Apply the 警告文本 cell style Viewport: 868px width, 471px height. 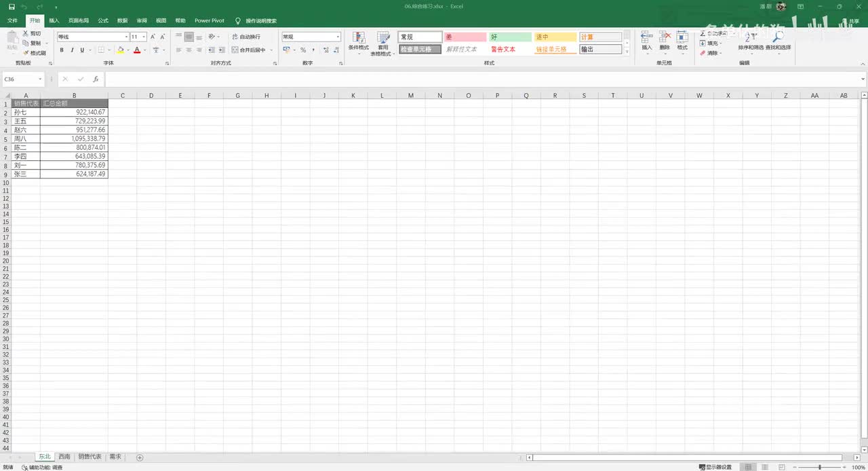coord(510,50)
